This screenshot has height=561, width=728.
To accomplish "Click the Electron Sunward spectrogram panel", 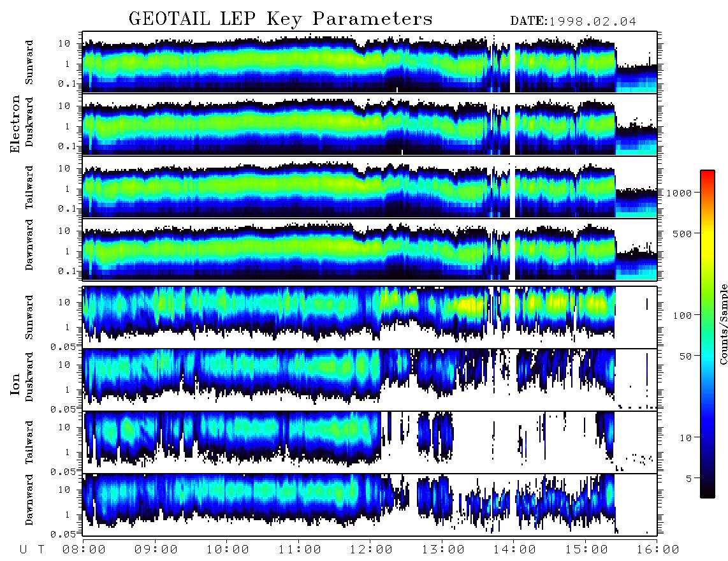I will (x=370, y=62).
